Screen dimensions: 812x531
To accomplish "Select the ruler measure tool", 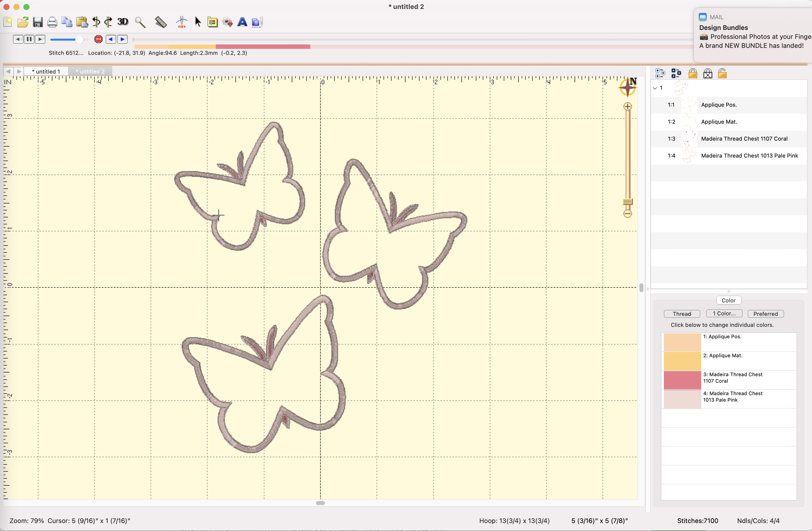I will [161, 22].
